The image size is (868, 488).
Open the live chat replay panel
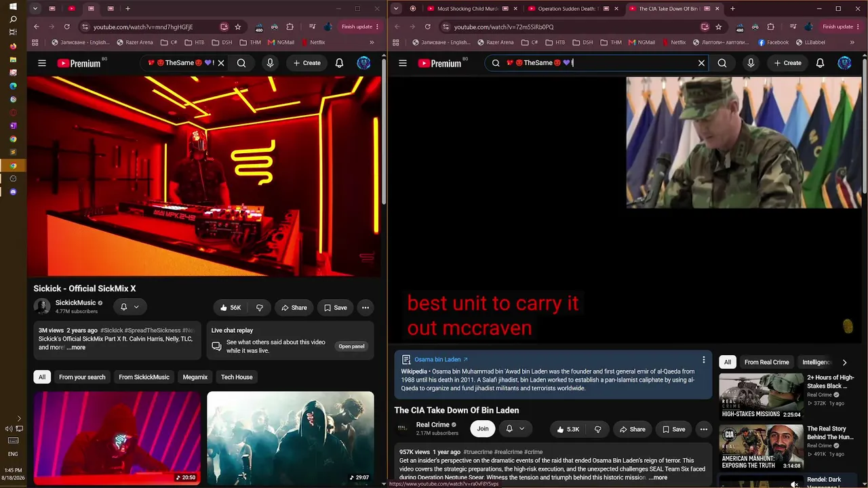pos(351,346)
